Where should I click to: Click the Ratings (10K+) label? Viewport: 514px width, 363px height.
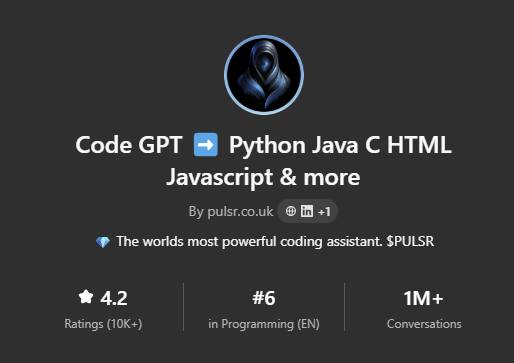point(103,324)
